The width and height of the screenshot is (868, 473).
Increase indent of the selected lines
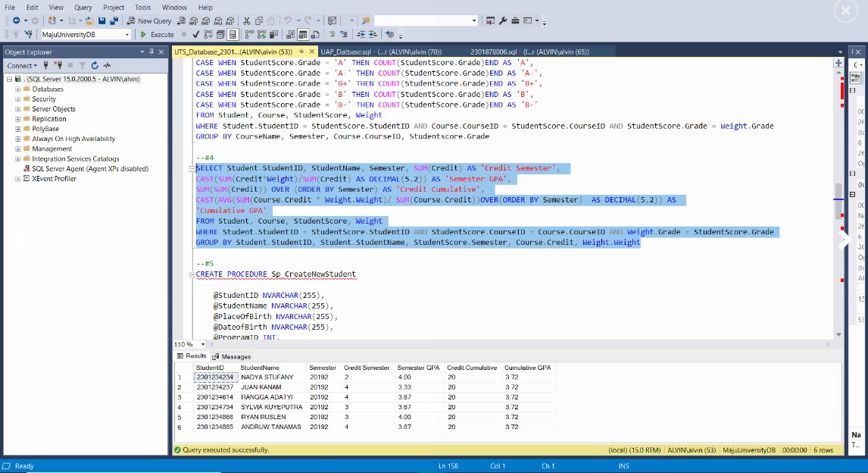[x=373, y=34]
